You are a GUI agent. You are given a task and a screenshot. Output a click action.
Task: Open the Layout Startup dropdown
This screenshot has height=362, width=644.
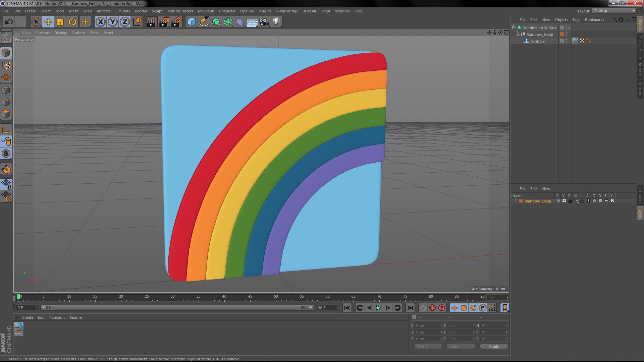(614, 11)
